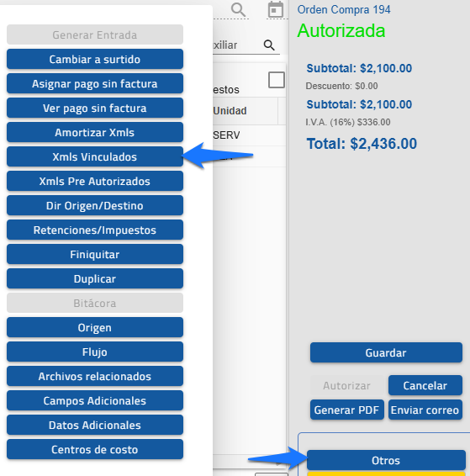The height and width of the screenshot is (476, 470).
Task: Click the disabled Generar Entrada button
Action: tap(95, 34)
